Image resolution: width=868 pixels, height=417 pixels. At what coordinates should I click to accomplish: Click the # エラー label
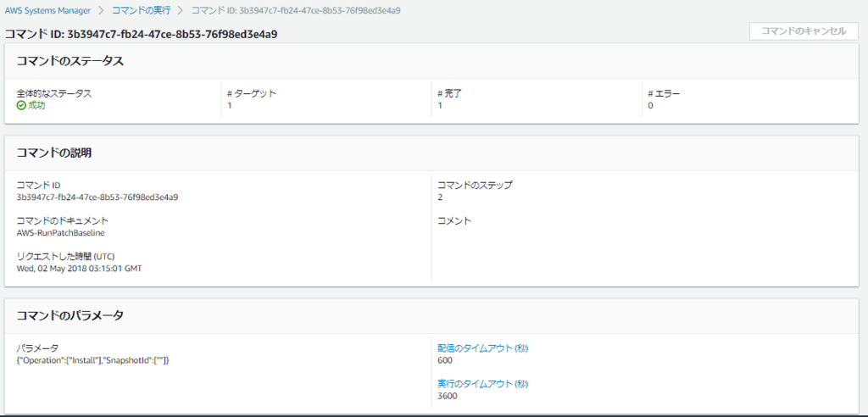tap(664, 93)
